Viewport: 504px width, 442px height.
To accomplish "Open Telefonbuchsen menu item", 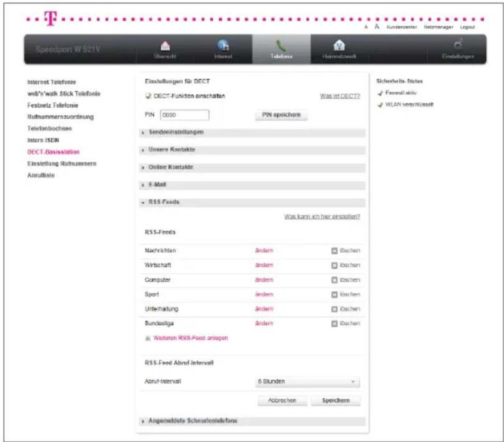I will point(50,128).
